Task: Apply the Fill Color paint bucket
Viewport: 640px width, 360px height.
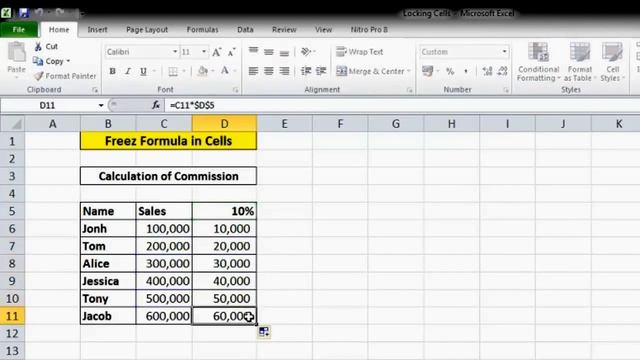Action: (203, 71)
